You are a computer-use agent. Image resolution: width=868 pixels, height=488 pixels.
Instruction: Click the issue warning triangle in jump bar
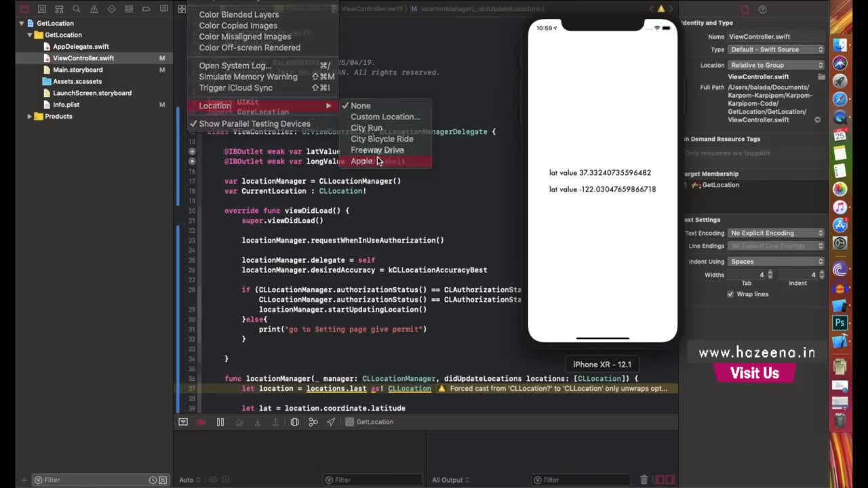click(661, 9)
